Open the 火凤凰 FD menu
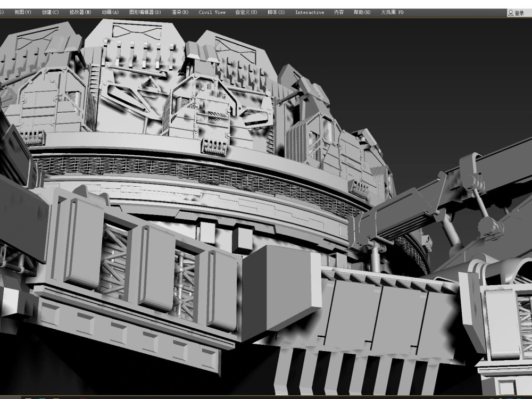The image size is (532, 399). click(393, 12)
